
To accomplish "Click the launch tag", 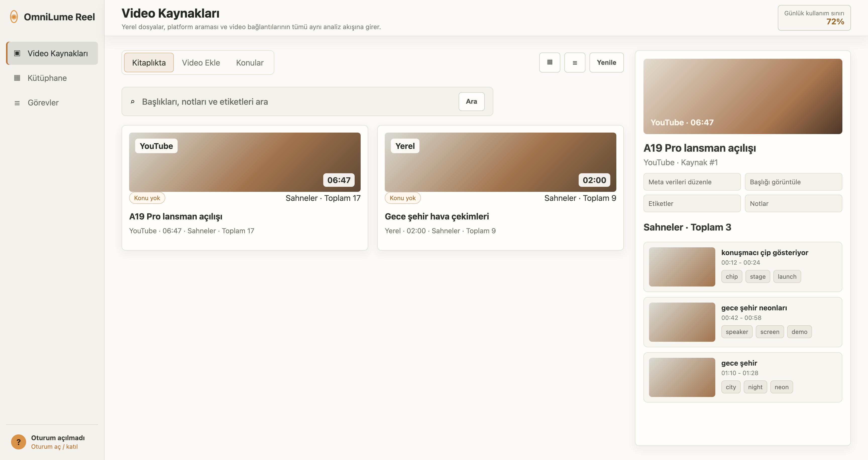I will coord(787,276).
